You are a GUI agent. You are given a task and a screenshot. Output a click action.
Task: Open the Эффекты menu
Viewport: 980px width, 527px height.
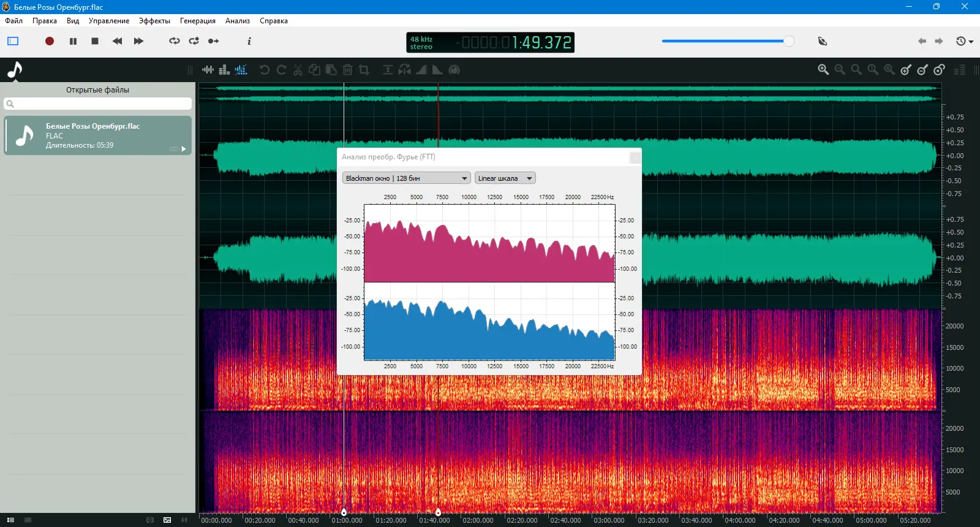[x=154, y=21]
